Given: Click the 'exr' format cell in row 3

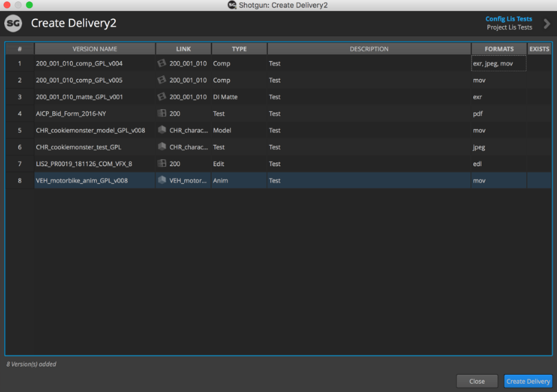Looking at the screenshot, I should click(499, 97).
